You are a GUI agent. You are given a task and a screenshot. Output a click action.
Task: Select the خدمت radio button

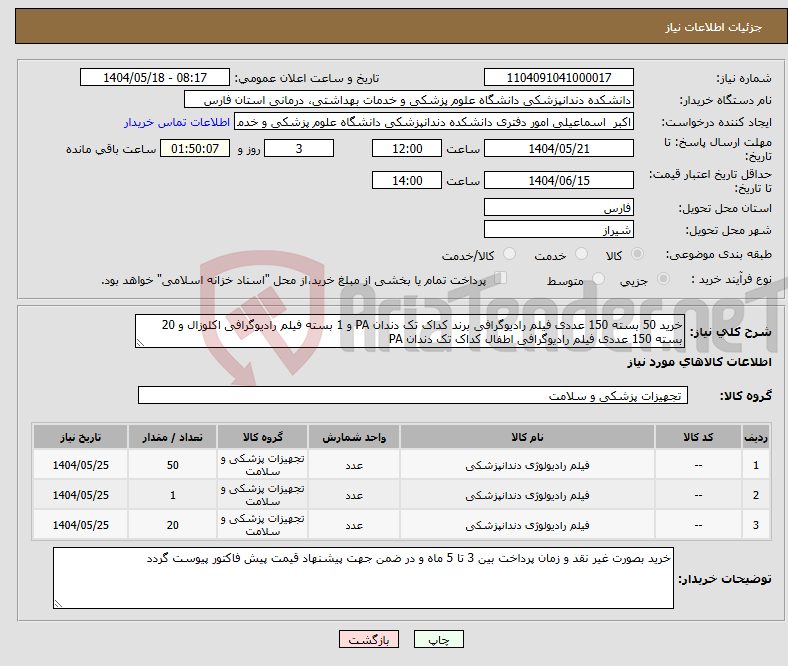pyautogui.click(x=581, y=254)
